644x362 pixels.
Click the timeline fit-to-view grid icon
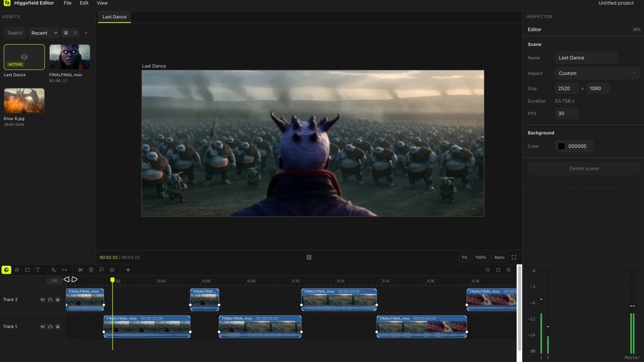point(498,270)
